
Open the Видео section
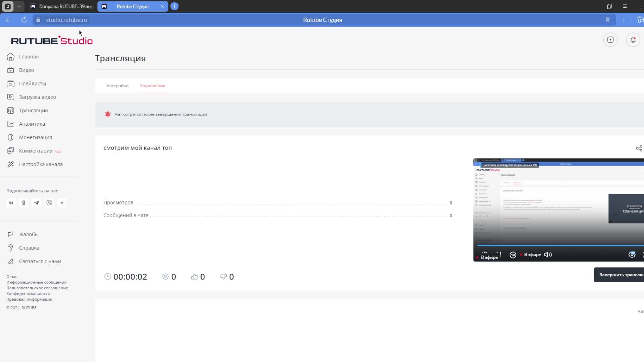point(20,70)
